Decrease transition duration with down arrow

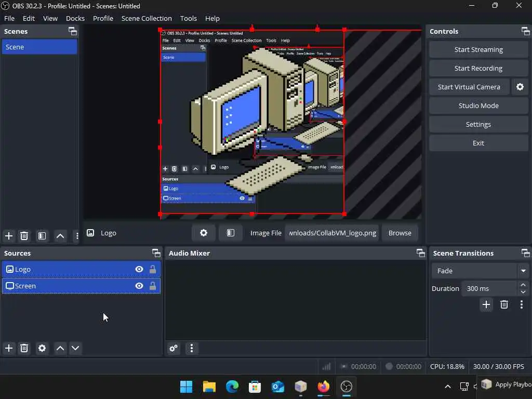523,292
